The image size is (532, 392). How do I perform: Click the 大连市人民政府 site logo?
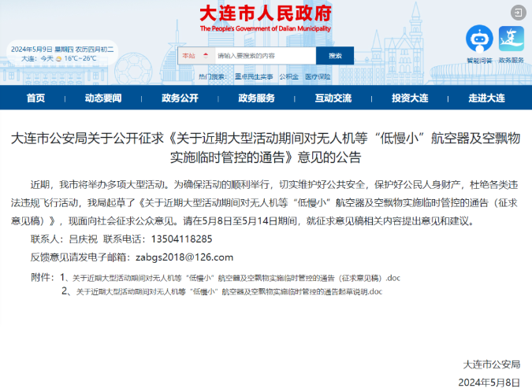click(x=266, y=17)
